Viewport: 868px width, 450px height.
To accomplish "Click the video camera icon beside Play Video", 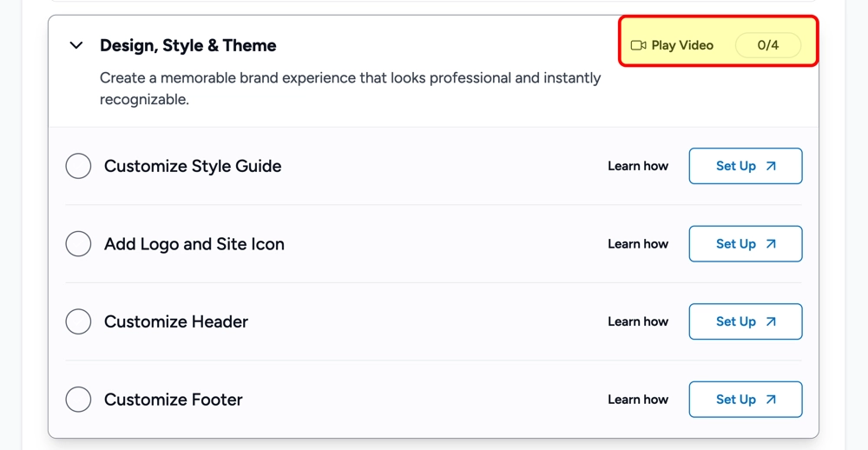I will pos(638,45).
